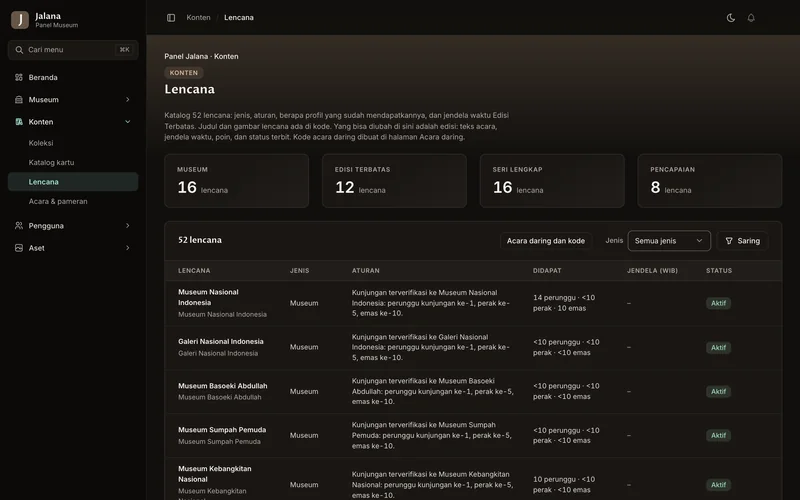Open the Museum Basoeki Abdullah badge row
This screenshot has width=800, height=500.
click(x=473, y=391)
